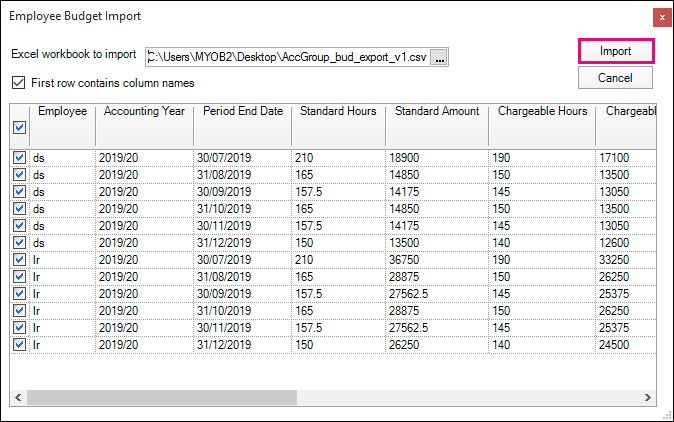Uncheck the lr row dated 31/12/2019
Image resolution: width=674 pixels, height=422 pixels.
click(19, 345)
